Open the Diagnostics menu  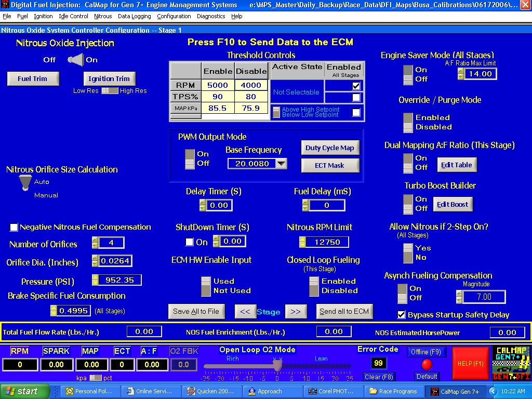tap(211, 16)
